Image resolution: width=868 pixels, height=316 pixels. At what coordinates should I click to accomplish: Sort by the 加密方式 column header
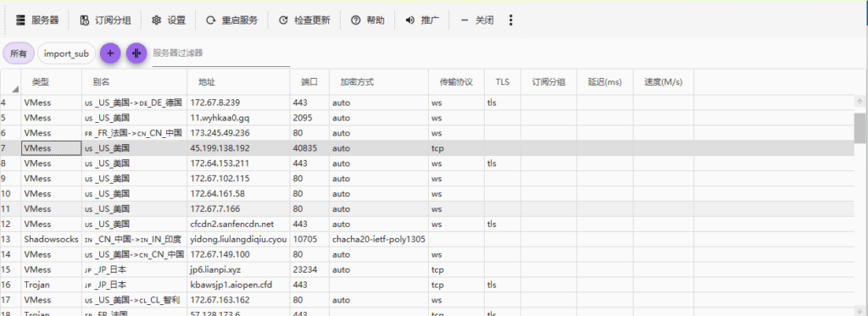click(379, 82)
